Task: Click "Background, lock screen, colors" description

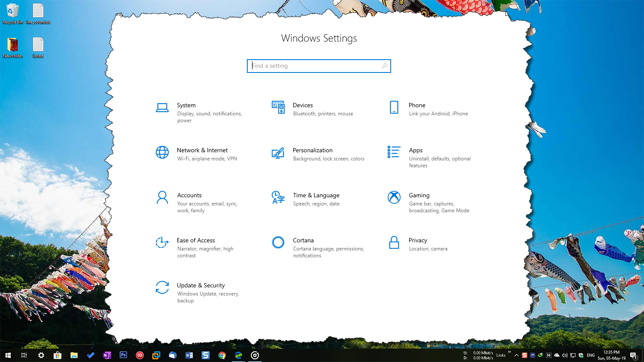Action: point(329,159)
